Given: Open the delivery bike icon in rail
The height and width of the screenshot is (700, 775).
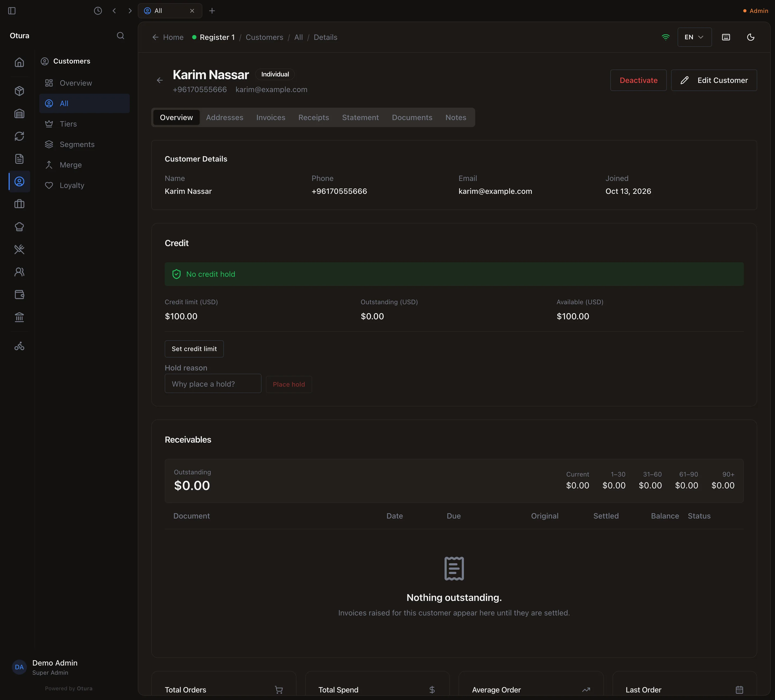Looking at the screenshot, I should (19, 346).
